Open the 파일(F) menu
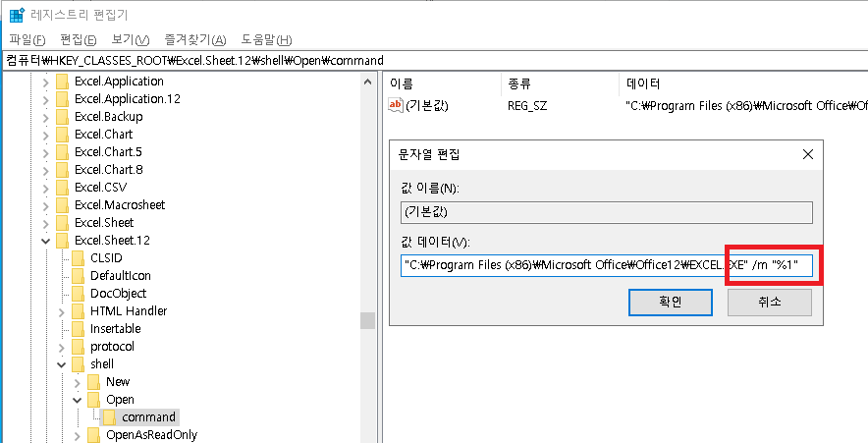Image resolution: width=868 pixels, height=443 pixels. pos(27,40)
